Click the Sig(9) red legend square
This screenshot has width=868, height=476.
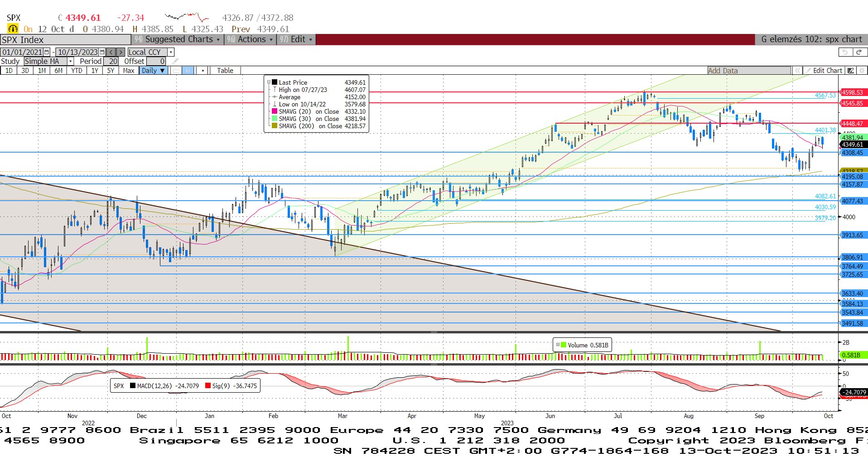click(208, 386)
